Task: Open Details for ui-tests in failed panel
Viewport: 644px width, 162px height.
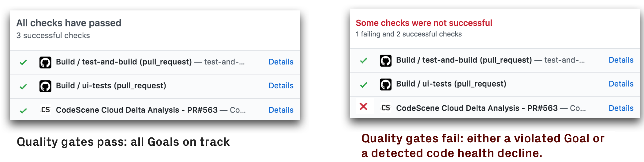Action: tap(621, 84)
